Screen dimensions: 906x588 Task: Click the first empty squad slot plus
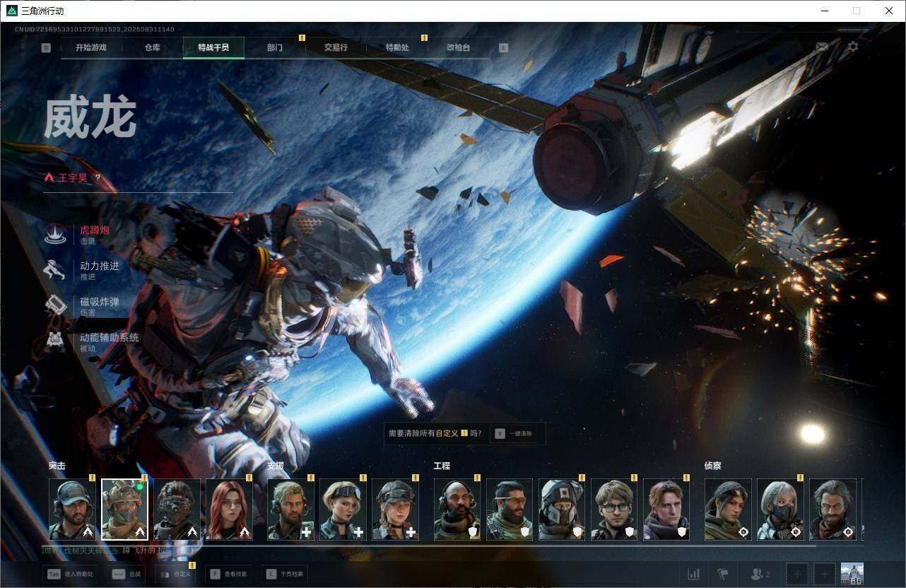[x=796, y=574]
